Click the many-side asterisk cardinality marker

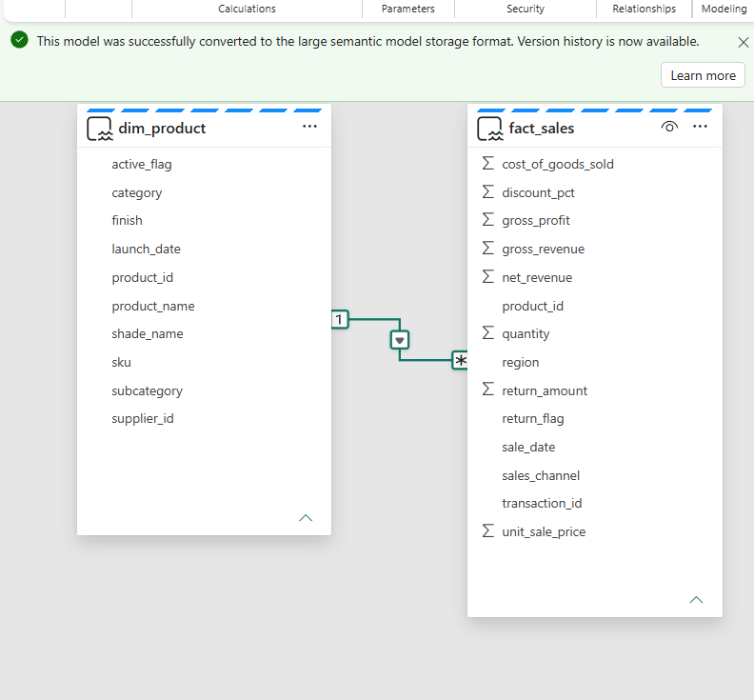(460, 360)
